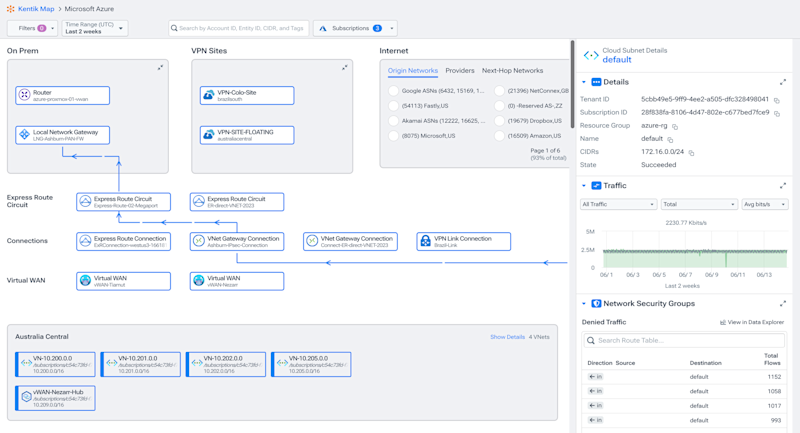
Task: Select Microsoft,US network circle
Action: pyautogui.click(x=393, y=136)
